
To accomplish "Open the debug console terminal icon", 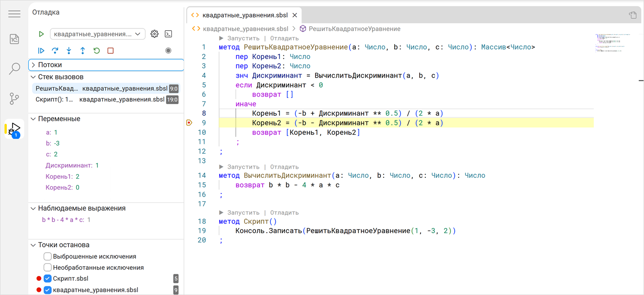I will tap(169, 34).
